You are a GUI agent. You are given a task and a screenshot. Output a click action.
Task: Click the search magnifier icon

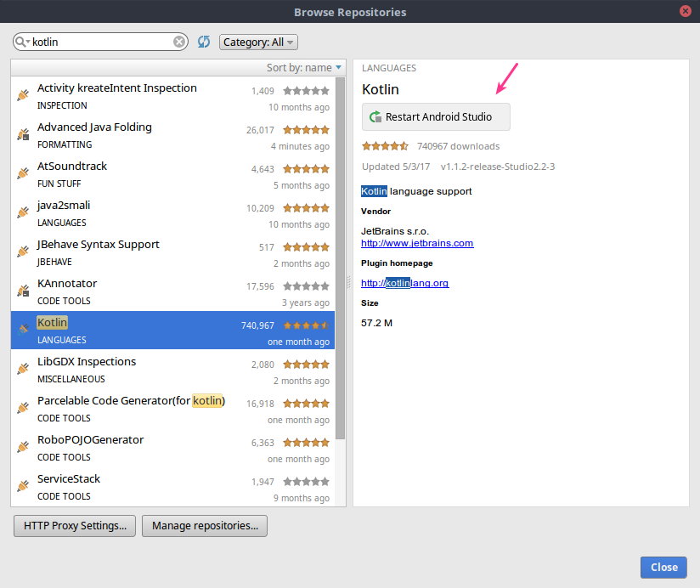click(19, 41)
